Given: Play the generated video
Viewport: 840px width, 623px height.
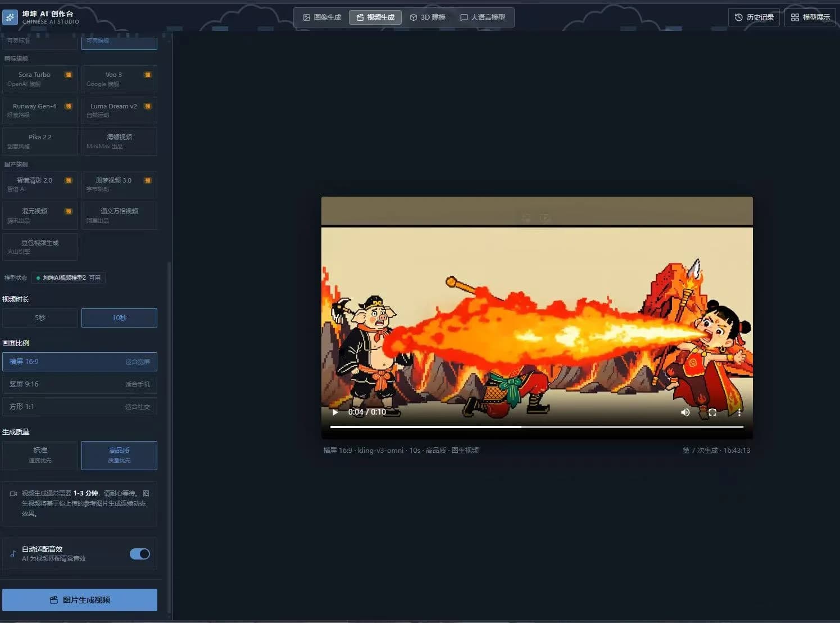Looking at the screenshot, I should click(335, 412).
